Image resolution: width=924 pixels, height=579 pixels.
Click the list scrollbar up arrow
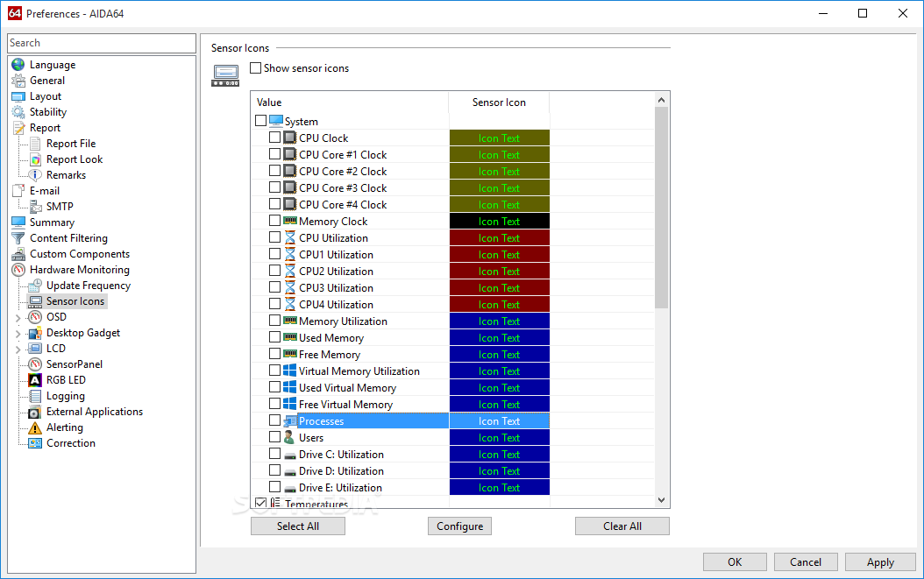(661, 100)
